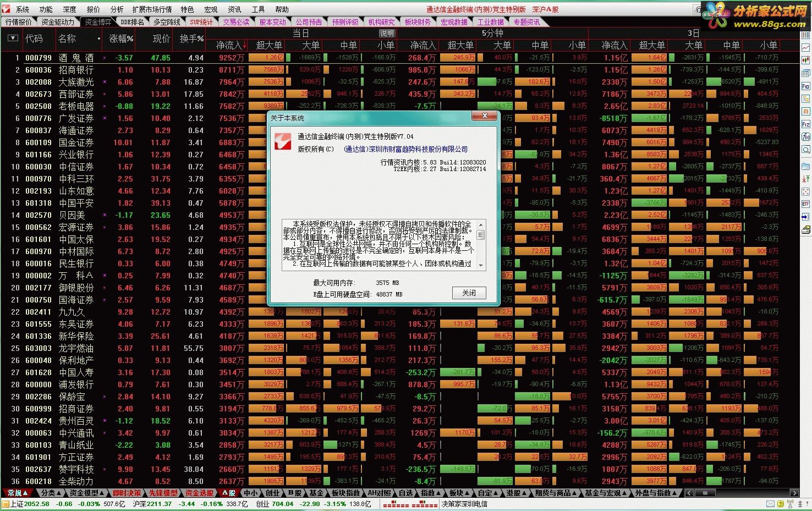
Task: Switch to the 多空阵线 tab
Action: [x=167, y=22]
